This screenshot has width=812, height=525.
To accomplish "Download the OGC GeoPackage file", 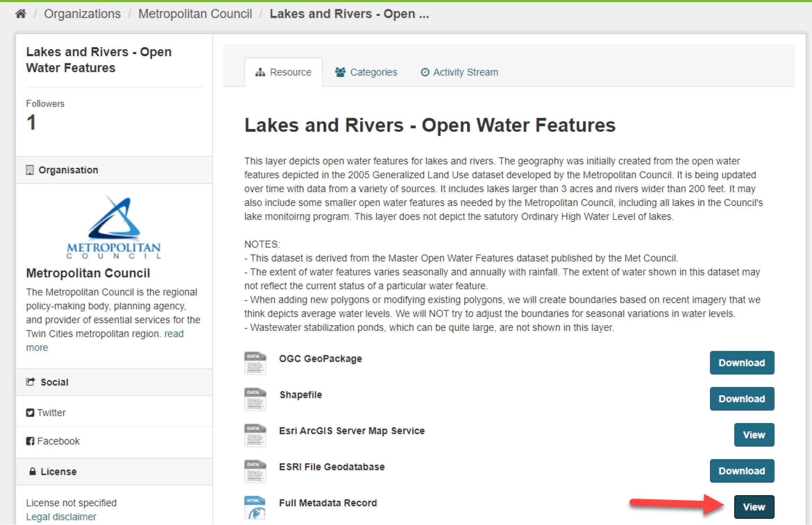I will (x=742, y=363).
